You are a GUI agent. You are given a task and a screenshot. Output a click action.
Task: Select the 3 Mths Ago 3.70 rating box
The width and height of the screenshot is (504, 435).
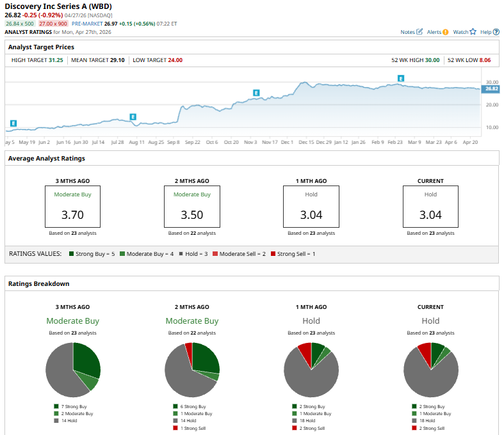click(72, 207)
